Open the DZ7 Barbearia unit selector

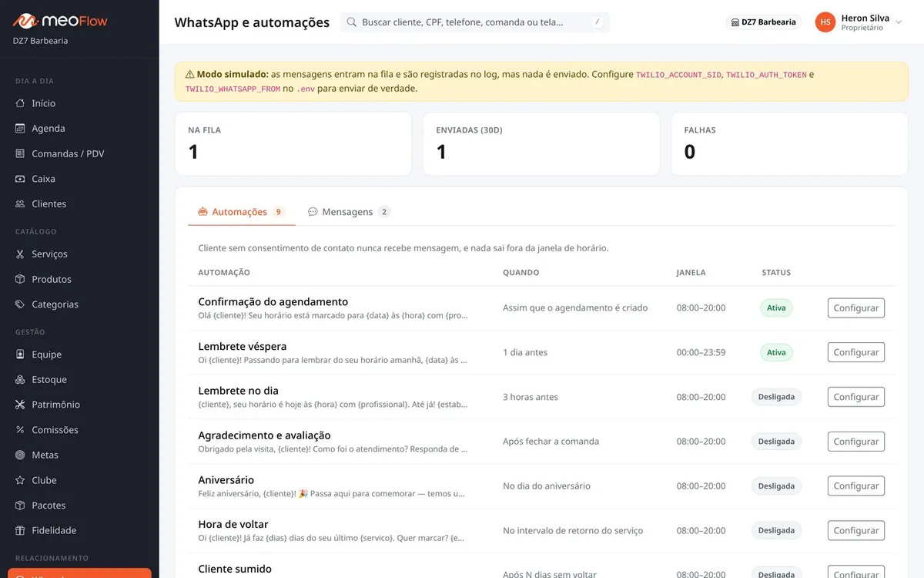763,22
